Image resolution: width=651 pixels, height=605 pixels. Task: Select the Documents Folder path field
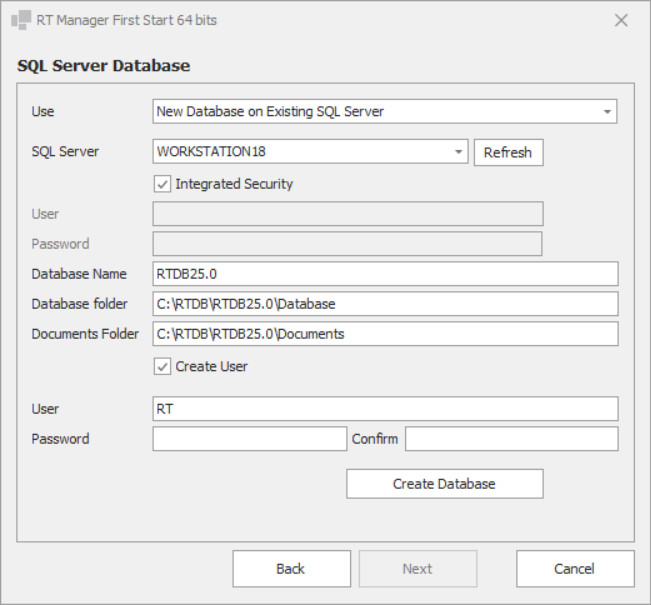385,334
